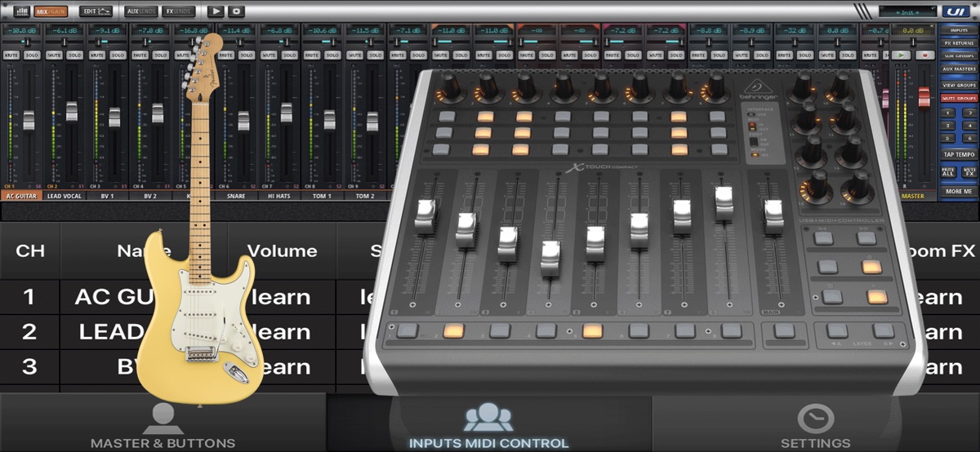
Task: Open the Master & Buttons icon tab
Action: 163,424
